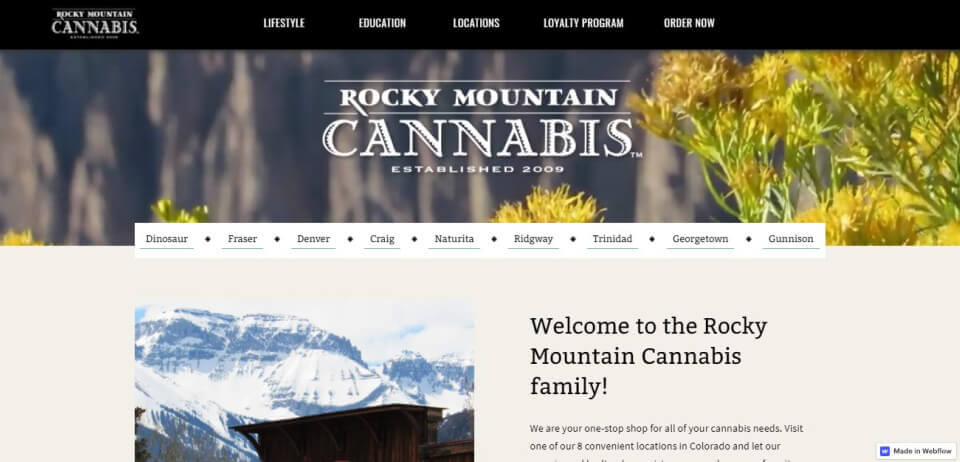The width and height of the screenshot is (960, 462).
Task: Select the Fraser location link
Action: (242, 239)
